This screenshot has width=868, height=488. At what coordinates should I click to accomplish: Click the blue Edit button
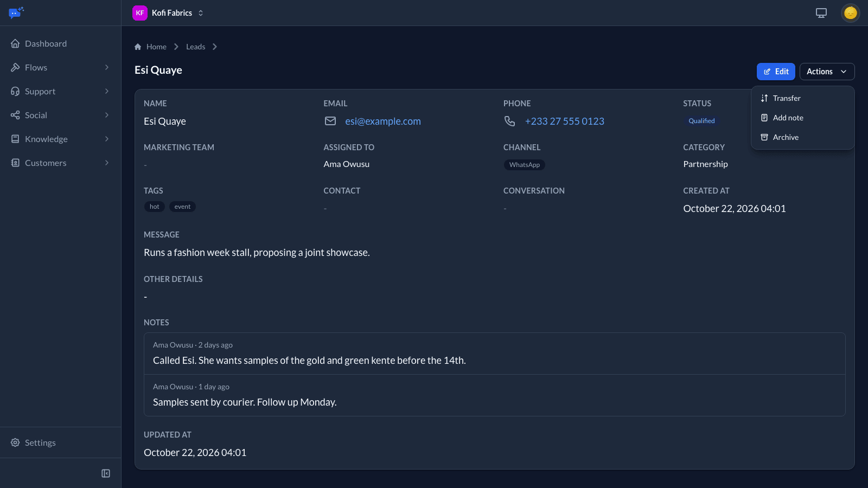pos(776,72)
